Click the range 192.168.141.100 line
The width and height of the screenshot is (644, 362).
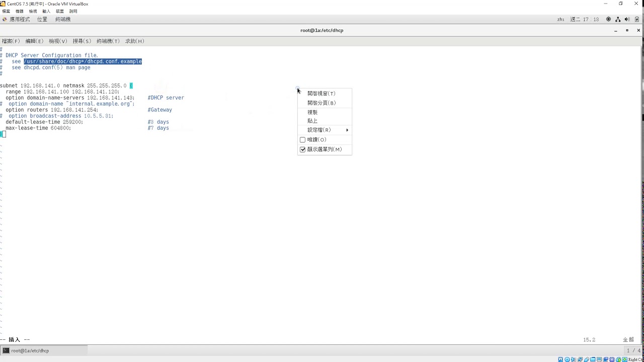coord(63,92)
